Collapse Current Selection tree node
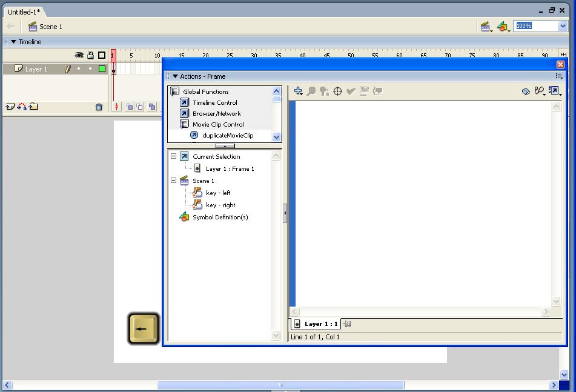 173,156
